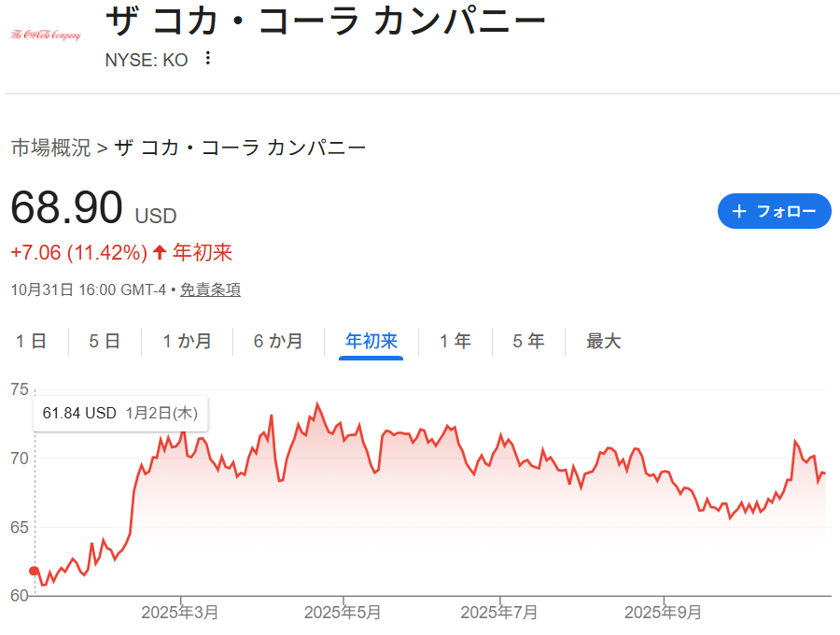840x635 pixels.
Task: Click the 2025年3月 axis label
Action: [180, 613]
